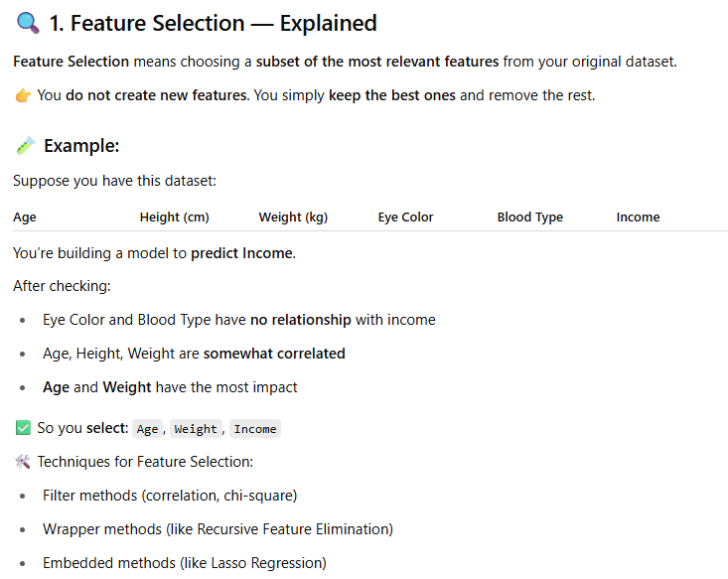The width and height of the screenshot is (728, 579).
Task: Click the Eye Color column header
Action: point(405,217)
